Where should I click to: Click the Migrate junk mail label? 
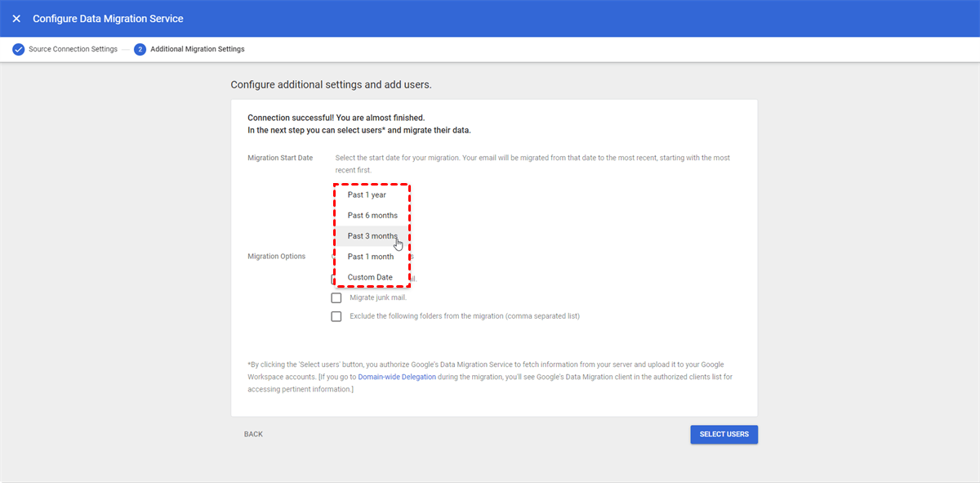point(377,297)
